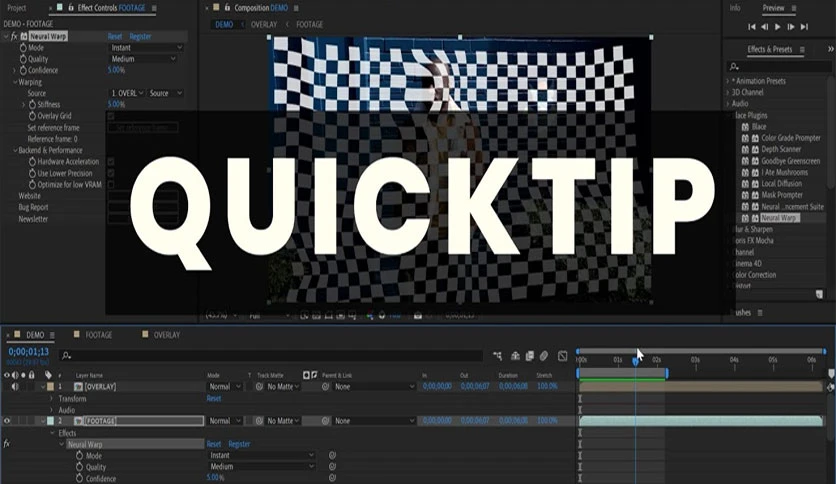
Task: Expand the Confidence property in Effect Controls
Action: [14, 70]
